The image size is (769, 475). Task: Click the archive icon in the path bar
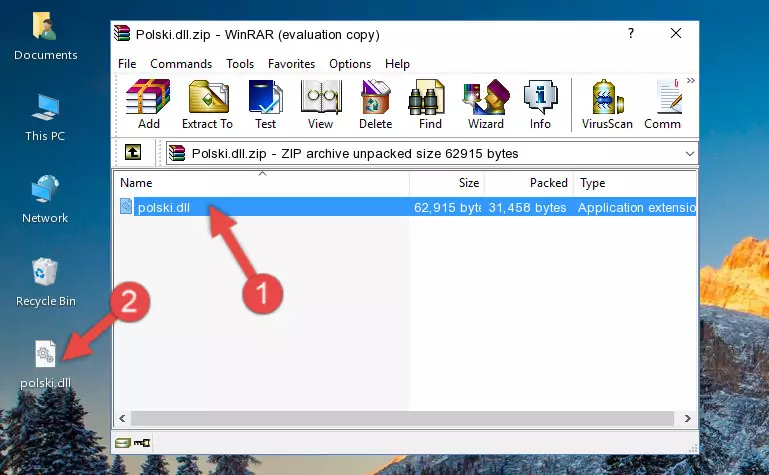(177, 153)
